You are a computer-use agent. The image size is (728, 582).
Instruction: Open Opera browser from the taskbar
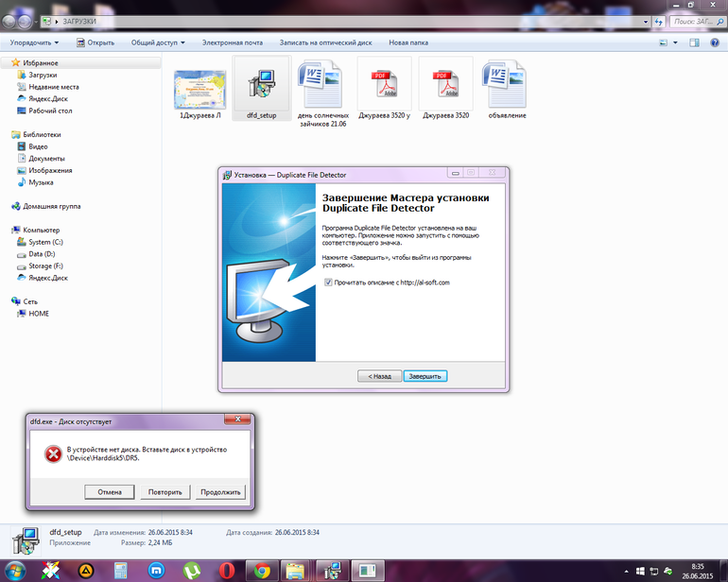(225, 570)
